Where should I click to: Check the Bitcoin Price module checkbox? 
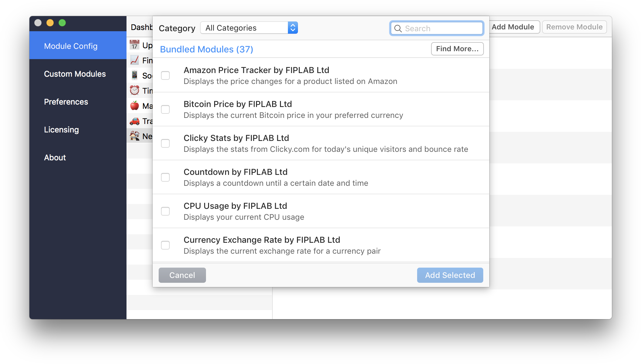click(x=165, y=109)
